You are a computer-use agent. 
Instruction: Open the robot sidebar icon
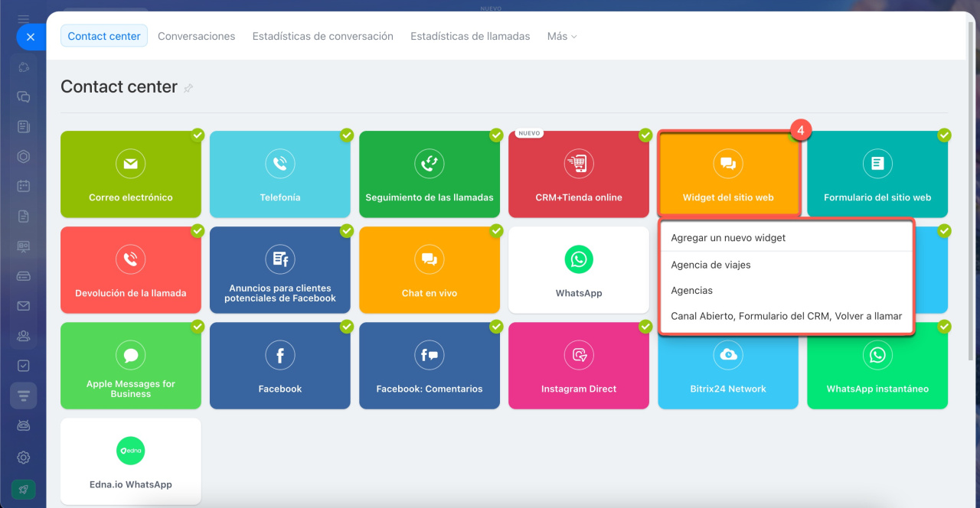pyautogui.click(x=24, y=425)
